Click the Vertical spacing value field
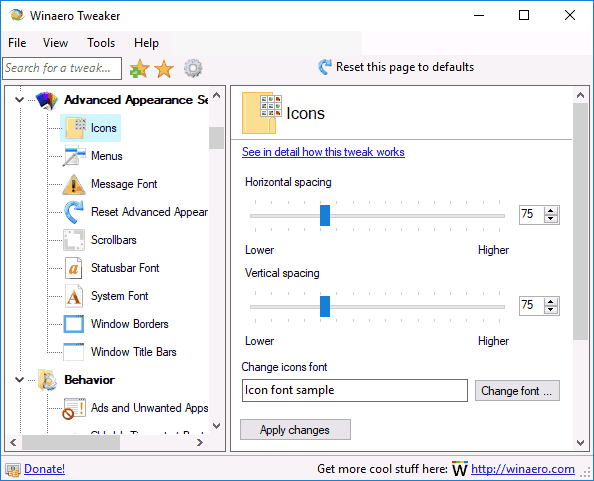Image resolution: width=594 pixels, height=481 pixels. [x=532, y=306]
